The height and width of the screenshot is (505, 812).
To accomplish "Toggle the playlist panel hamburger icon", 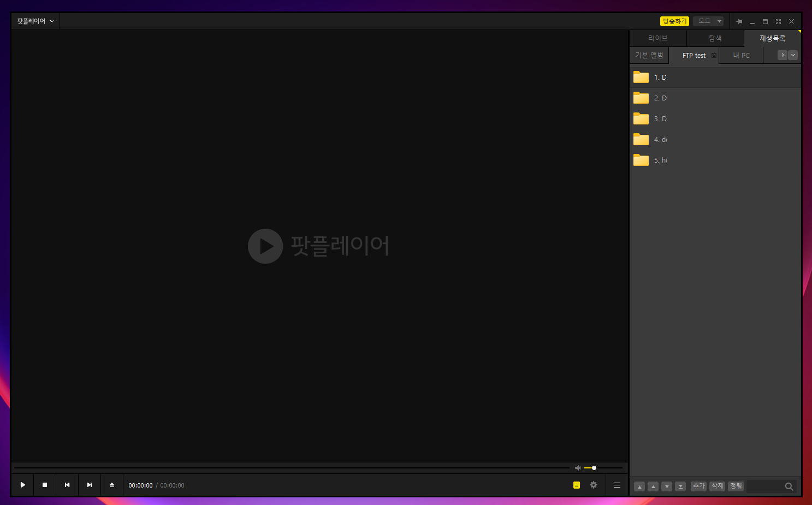I will click(617, 485).
